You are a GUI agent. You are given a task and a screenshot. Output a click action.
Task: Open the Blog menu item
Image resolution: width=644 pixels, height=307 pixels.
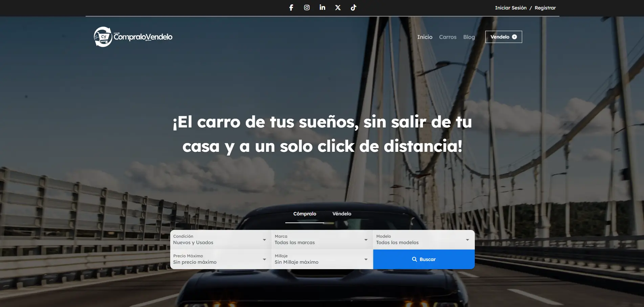pos(469,37)
